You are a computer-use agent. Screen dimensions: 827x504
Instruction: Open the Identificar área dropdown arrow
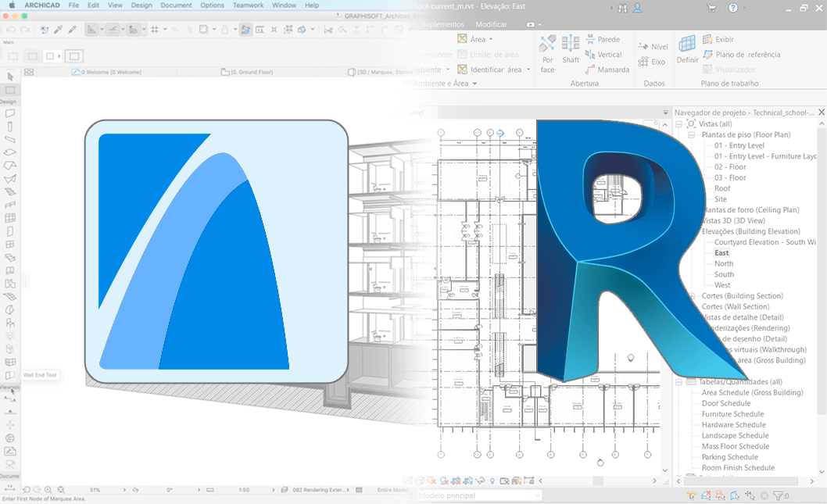pos(528,70)
